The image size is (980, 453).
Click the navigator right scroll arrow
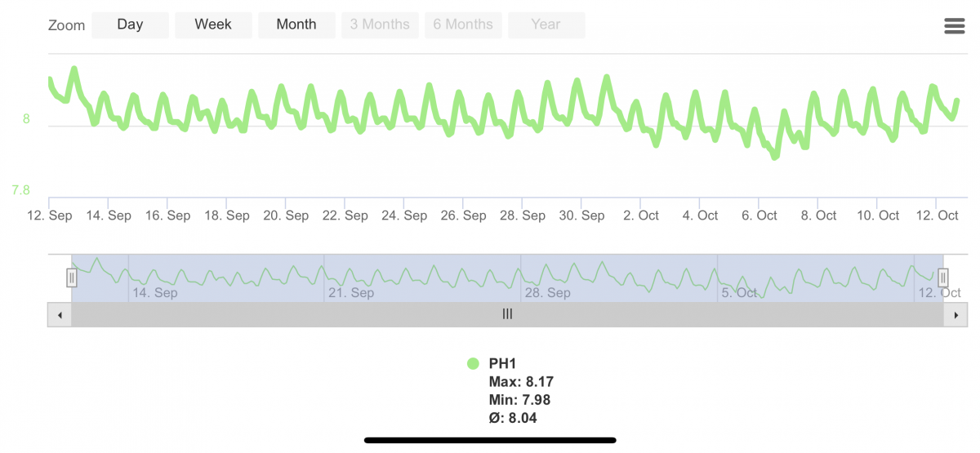[955, 314]
